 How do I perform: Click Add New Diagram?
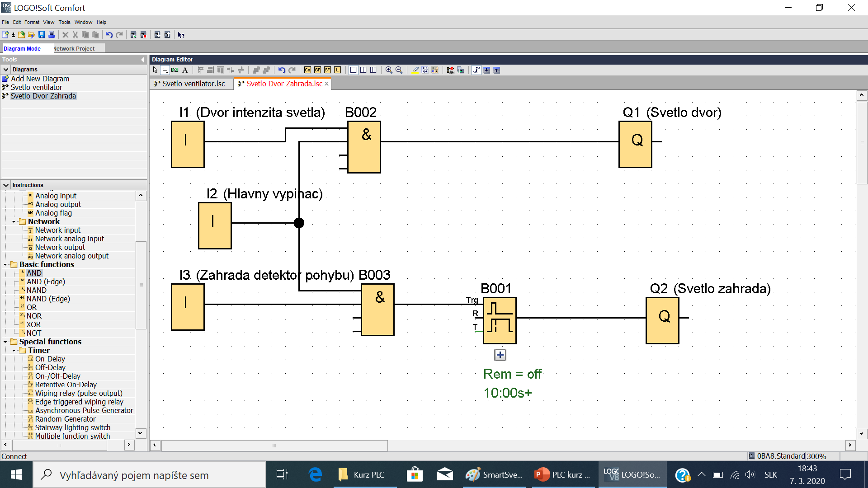(x=40, y=79)
